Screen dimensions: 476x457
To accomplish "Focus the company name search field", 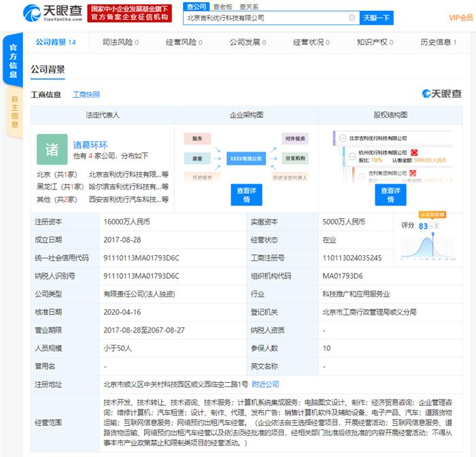I will tap(265, 18).
